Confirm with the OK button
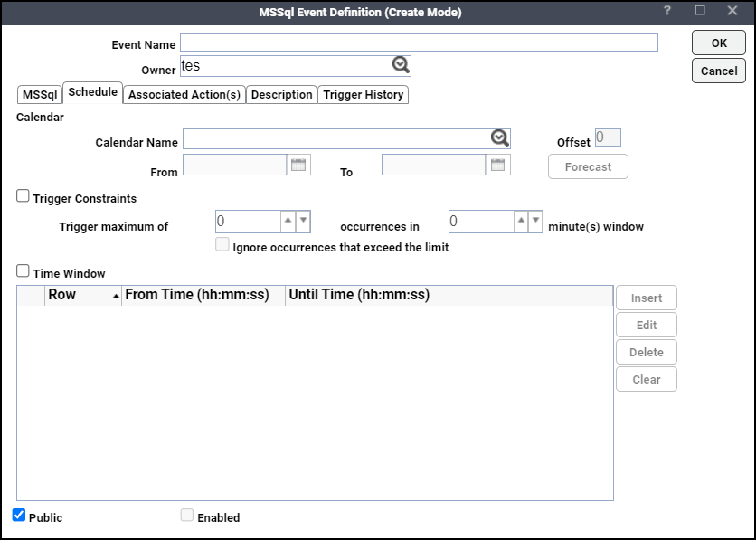Viewport: 756px width, 540px height. click(719, 43)
